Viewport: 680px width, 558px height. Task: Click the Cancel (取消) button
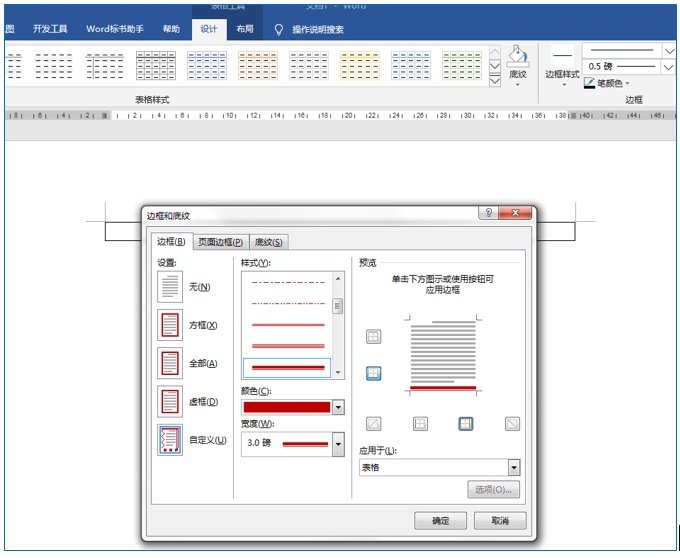[x=500, y=520]
